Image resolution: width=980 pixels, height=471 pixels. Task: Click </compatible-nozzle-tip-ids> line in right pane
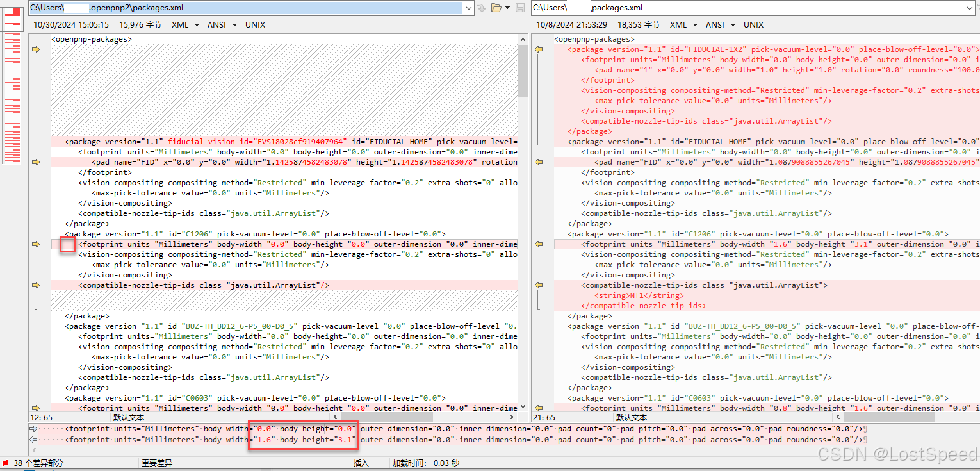(x=644, y=306)
